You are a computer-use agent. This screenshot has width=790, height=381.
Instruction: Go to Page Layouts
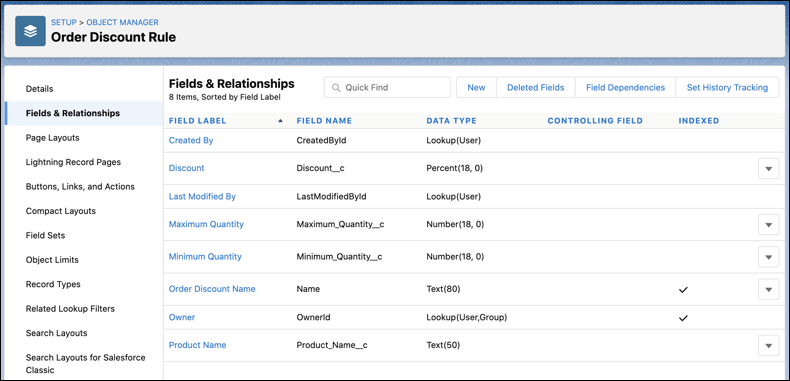point(52,138)
